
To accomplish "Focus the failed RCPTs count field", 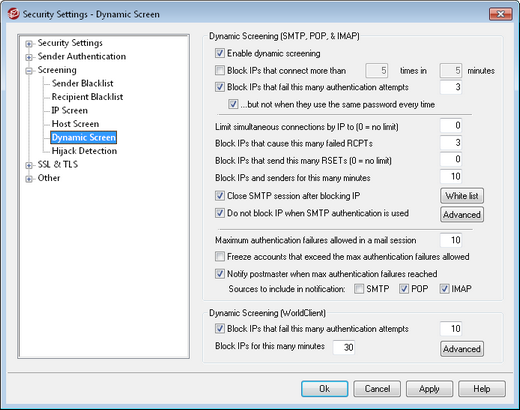I will click(x=451, y=143).
